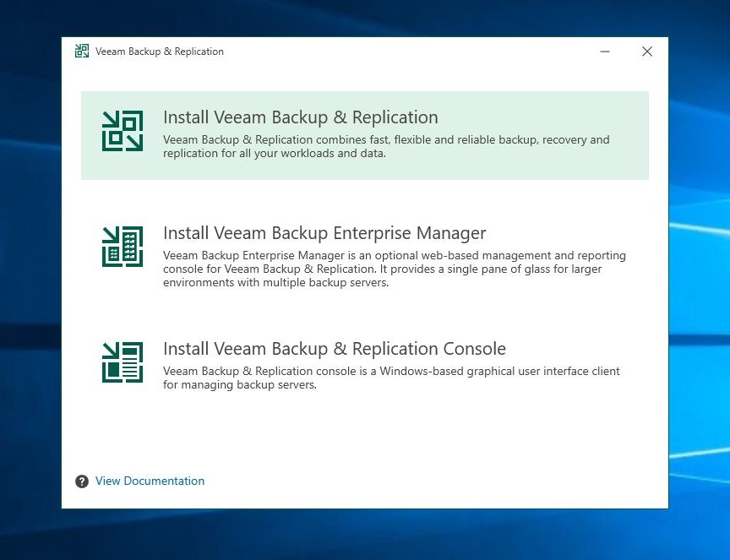The height and width of the screenshot is (560, 730).
Task: Click the Enterprise Manager install icon
Action: [x=123, y=247]
